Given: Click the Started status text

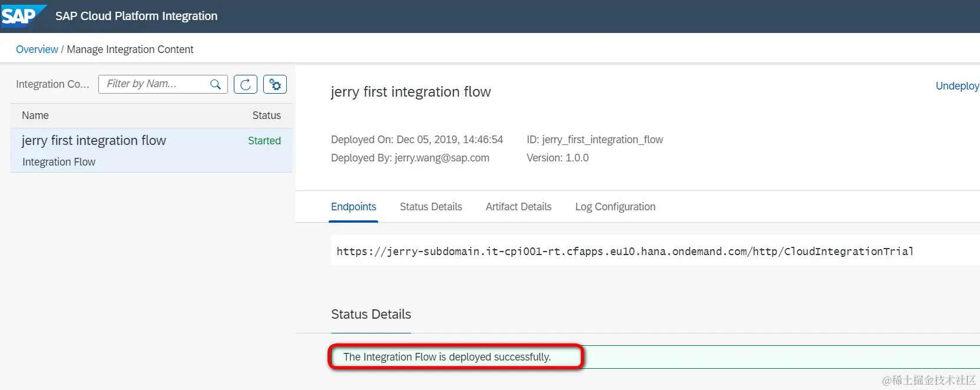Looking at the screenshot, I should (264, 141).
